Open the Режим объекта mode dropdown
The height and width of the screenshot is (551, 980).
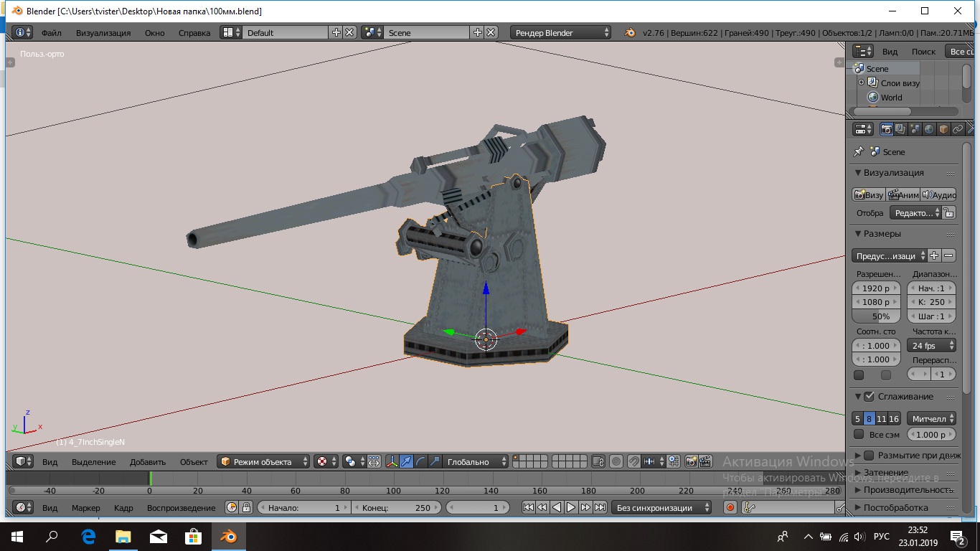coord(264,462)
